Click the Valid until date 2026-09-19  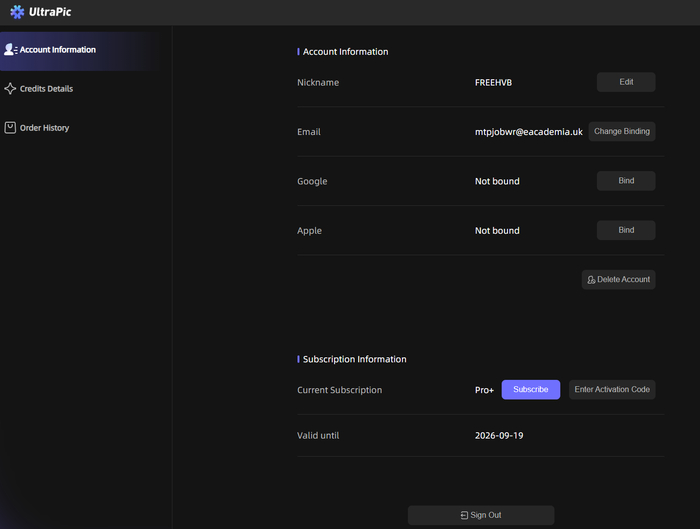pos(499,436)
